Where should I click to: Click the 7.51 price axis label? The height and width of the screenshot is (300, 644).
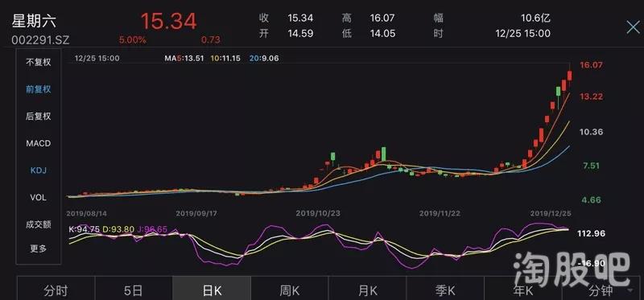click(x=592, y=166)
